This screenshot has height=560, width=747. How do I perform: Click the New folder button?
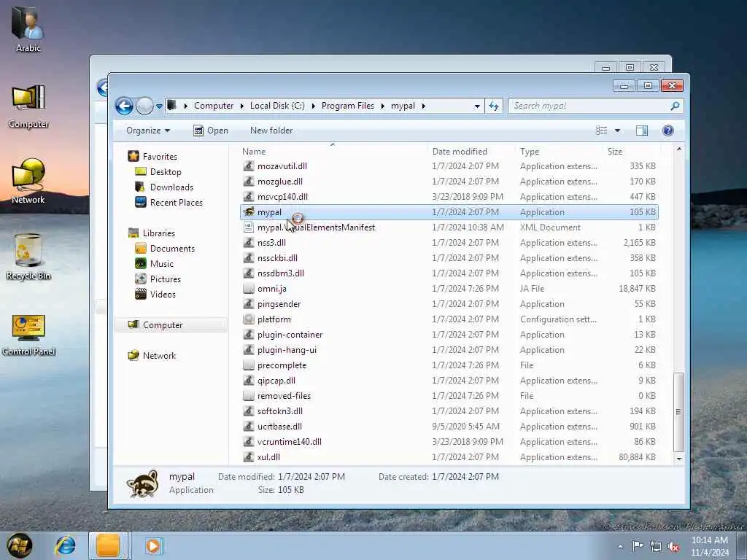(x=271, y=131)
